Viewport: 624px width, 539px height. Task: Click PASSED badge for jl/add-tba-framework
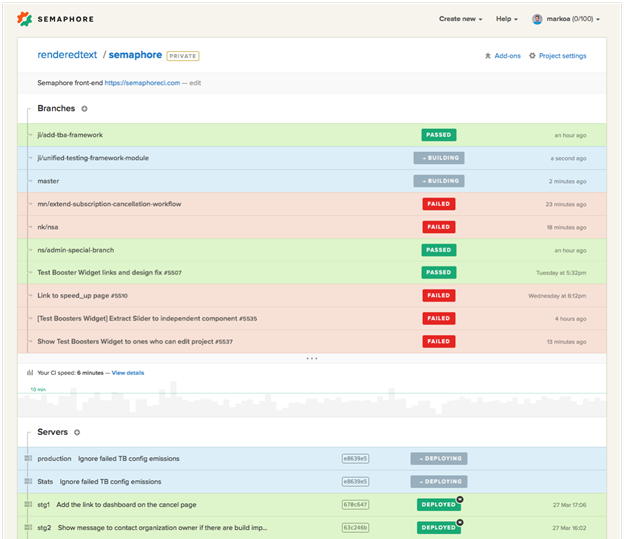(438, 134)
